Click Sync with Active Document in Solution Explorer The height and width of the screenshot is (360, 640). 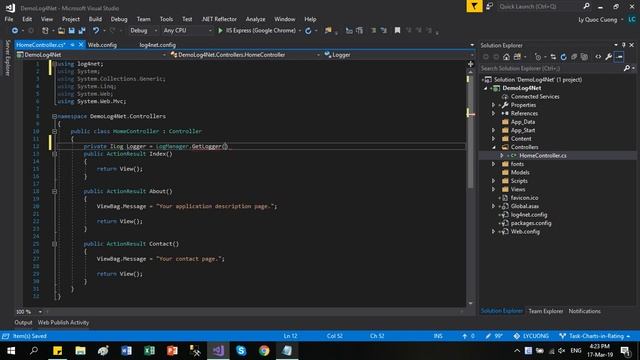click(x=553, y=57)
